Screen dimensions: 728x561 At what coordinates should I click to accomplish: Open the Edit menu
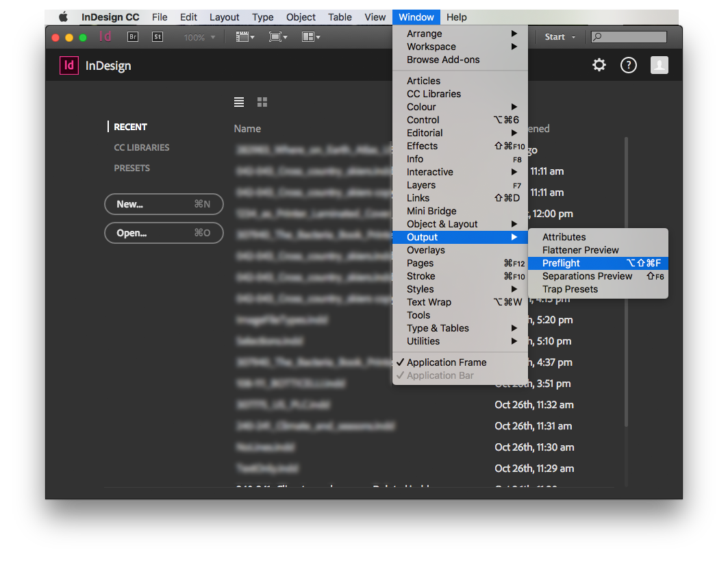click(188, 17)
